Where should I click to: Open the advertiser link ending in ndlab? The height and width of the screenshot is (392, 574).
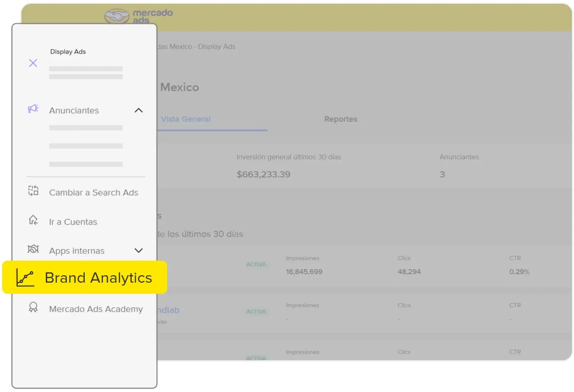(x=168, y=310)
